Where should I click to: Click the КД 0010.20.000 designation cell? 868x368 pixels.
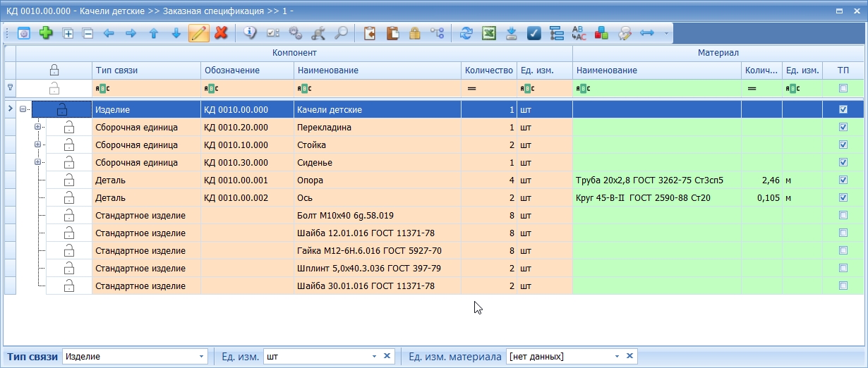point(247,127)
